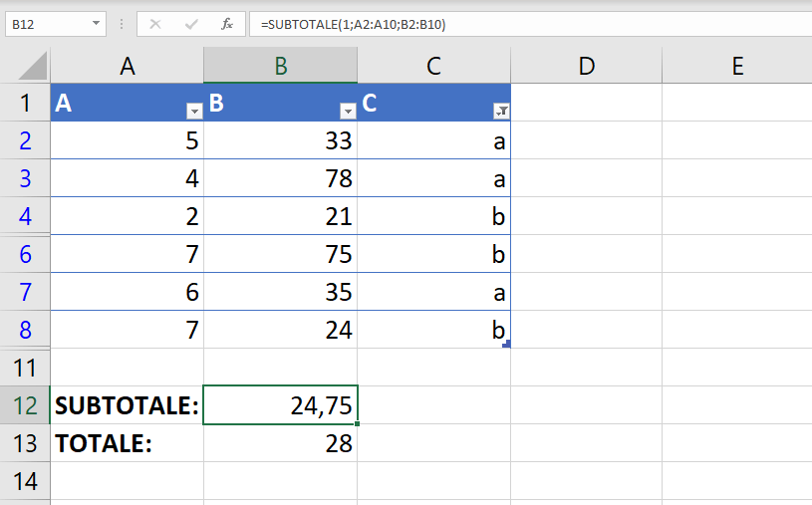
Task: Cancel formula entry with the X icon
Action: click(x=155, y=24)
